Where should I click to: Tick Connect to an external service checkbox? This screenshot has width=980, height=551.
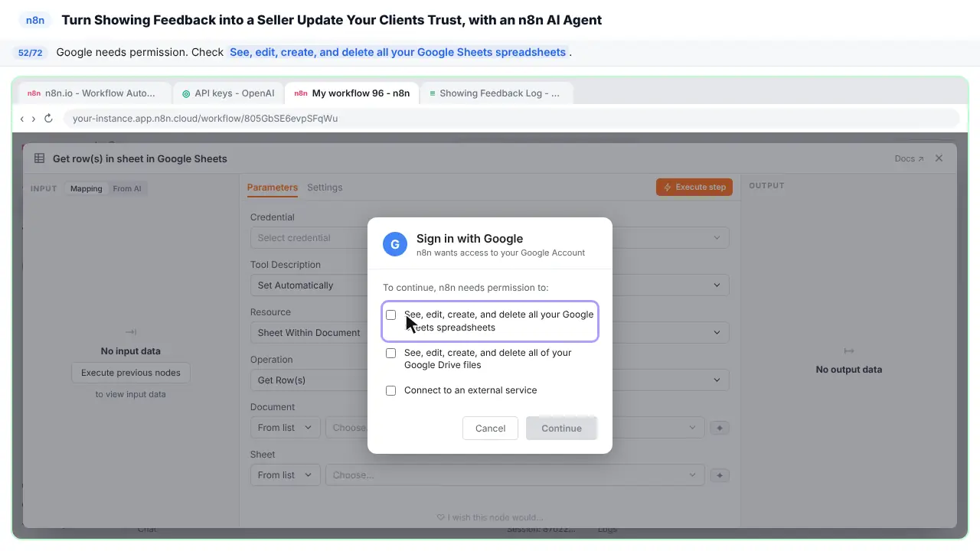coord(390,390)
